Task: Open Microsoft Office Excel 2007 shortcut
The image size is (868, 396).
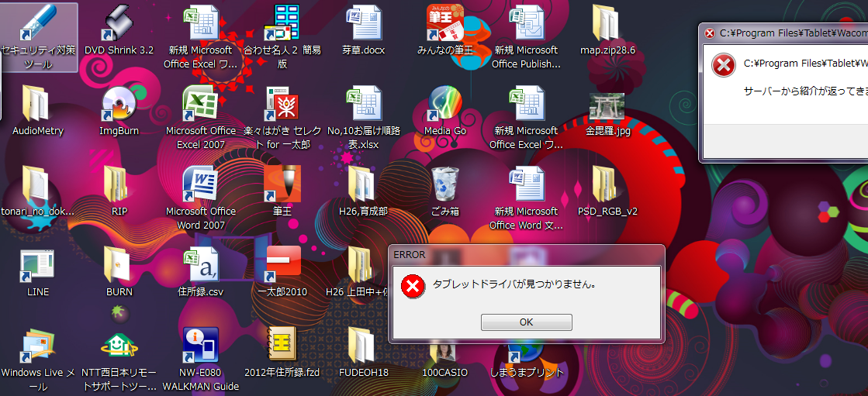Action: click(x=200, y=117)
